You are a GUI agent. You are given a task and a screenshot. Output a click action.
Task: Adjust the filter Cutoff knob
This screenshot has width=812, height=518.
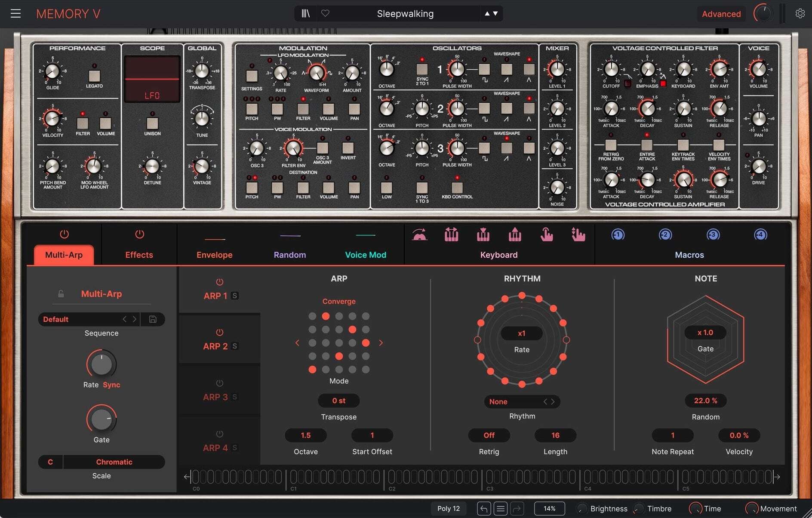tap(611, 69)
